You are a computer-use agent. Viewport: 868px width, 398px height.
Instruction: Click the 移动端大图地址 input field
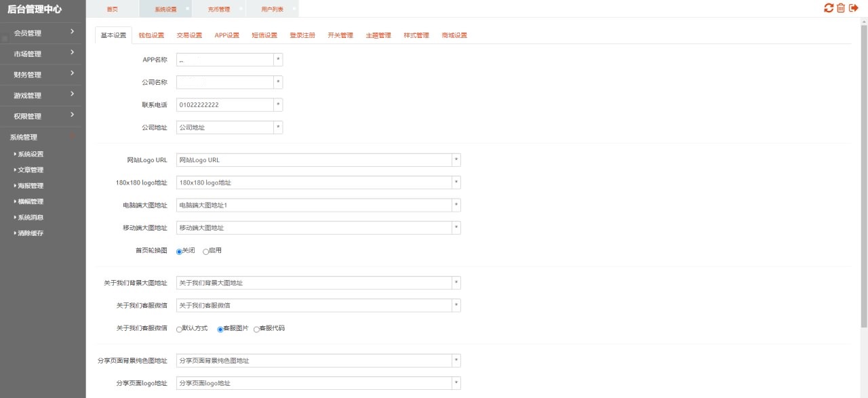[314, 228]
